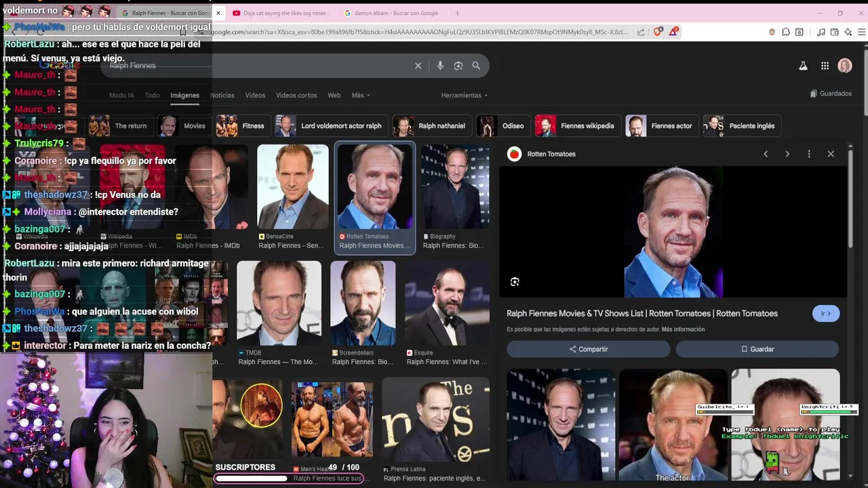Click the Ir visit button
This screenshot has height=488, width=868.
(x=826, y=314)
